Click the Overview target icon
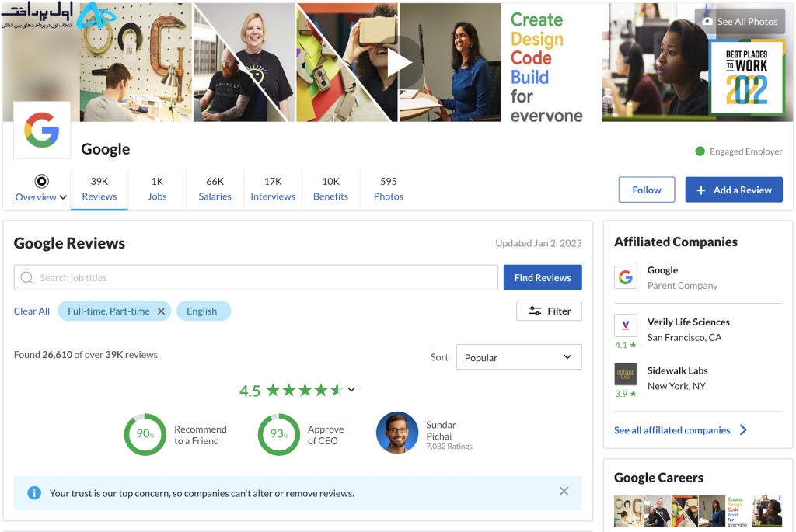 [x=42, y=181]
